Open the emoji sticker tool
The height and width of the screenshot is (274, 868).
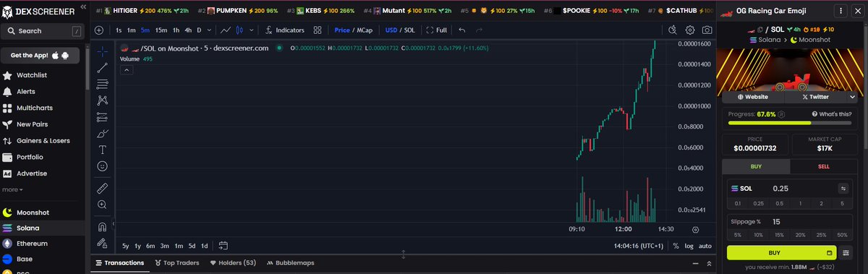click(x=102, y=166)
